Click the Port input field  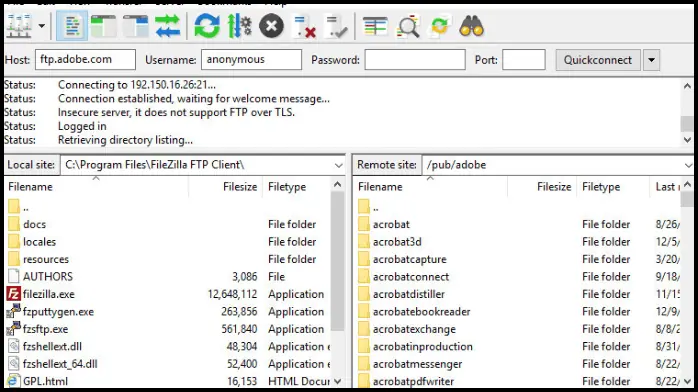(524, 60)
